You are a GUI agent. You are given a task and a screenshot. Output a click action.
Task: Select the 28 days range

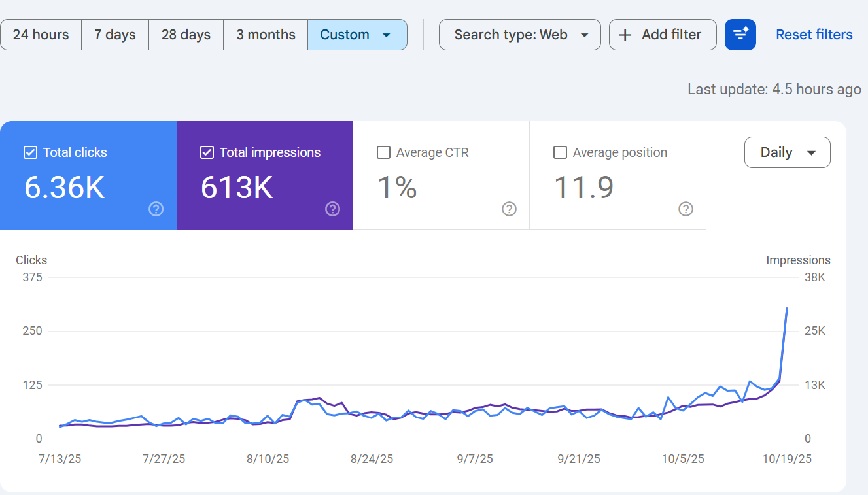(186, 35)
